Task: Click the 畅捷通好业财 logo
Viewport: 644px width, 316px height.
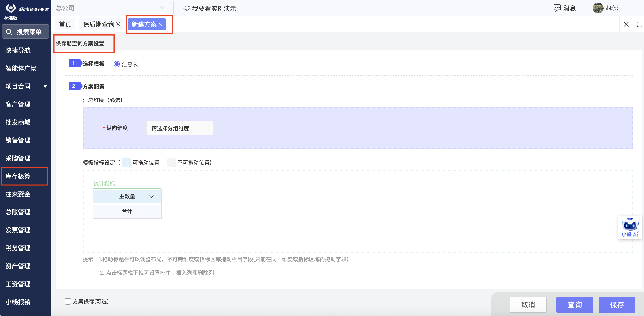Action: [x=11, y=9]
